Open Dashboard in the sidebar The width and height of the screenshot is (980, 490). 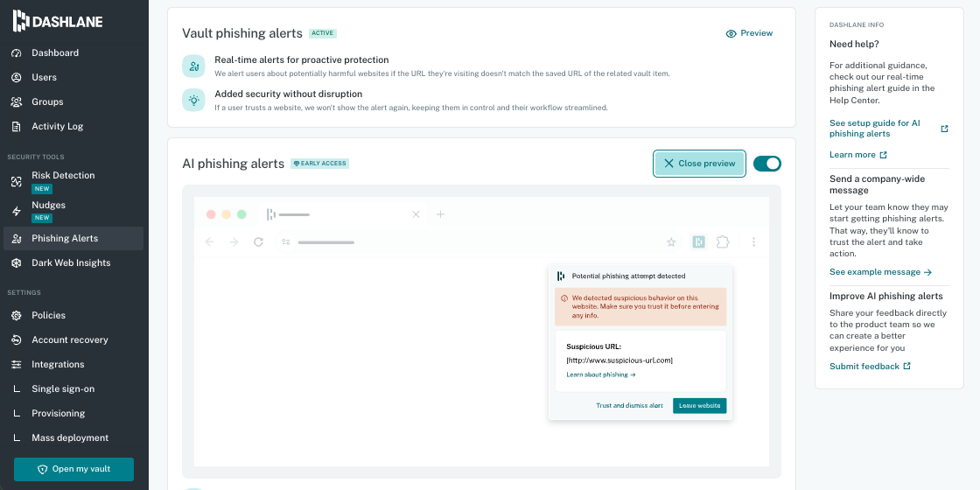[x=73, y=53]
